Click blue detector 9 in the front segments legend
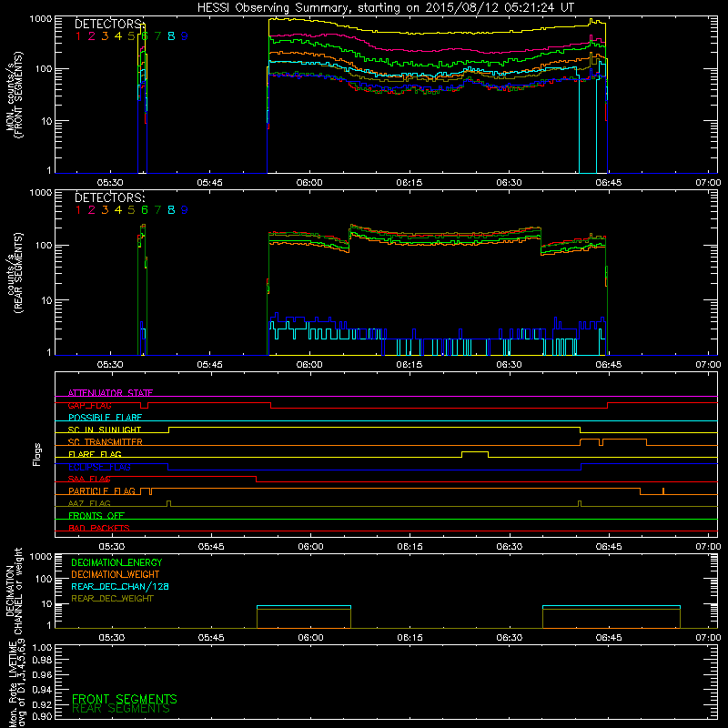 click(185, 36)
